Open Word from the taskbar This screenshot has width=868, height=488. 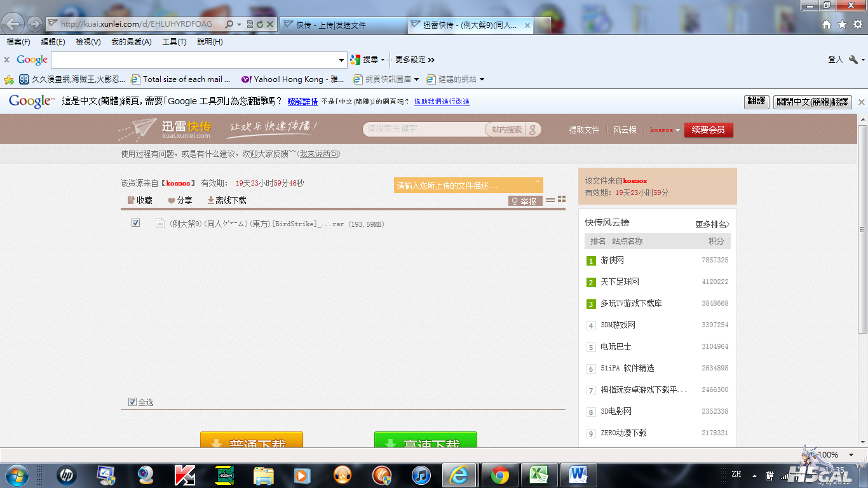[x=579, y=475]
